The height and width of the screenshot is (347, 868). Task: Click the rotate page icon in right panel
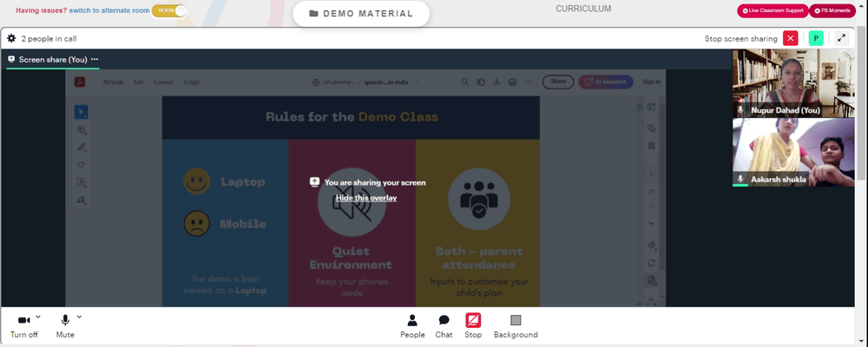(x=652, y=263)
